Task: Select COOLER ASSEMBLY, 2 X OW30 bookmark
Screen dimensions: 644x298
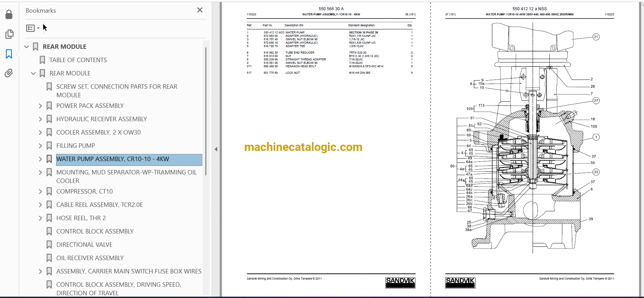Action: pos(98,132)
